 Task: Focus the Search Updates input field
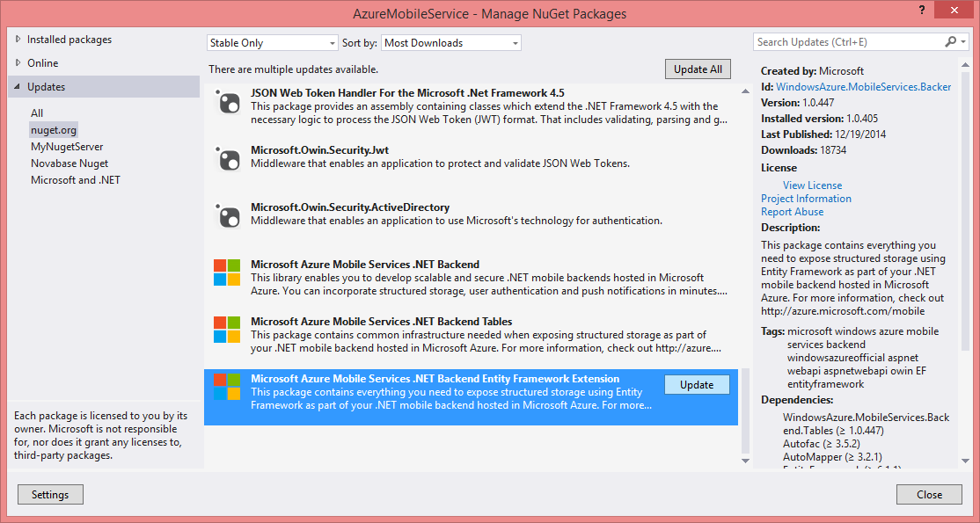tap(849, 42)
